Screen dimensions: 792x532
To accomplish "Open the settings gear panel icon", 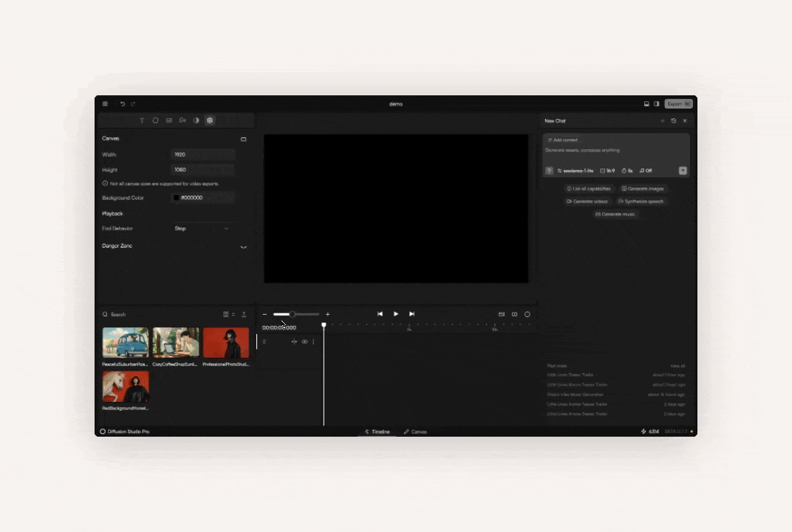I will pyautogui.click(x=210, y=120).
